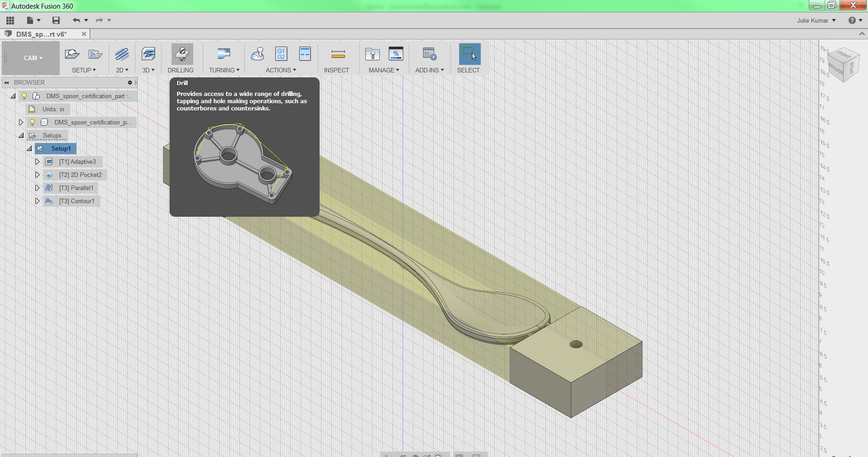Screen dimensions: 868x457
Task: Click the SELECT menu label
Action: tap(468, 70)
